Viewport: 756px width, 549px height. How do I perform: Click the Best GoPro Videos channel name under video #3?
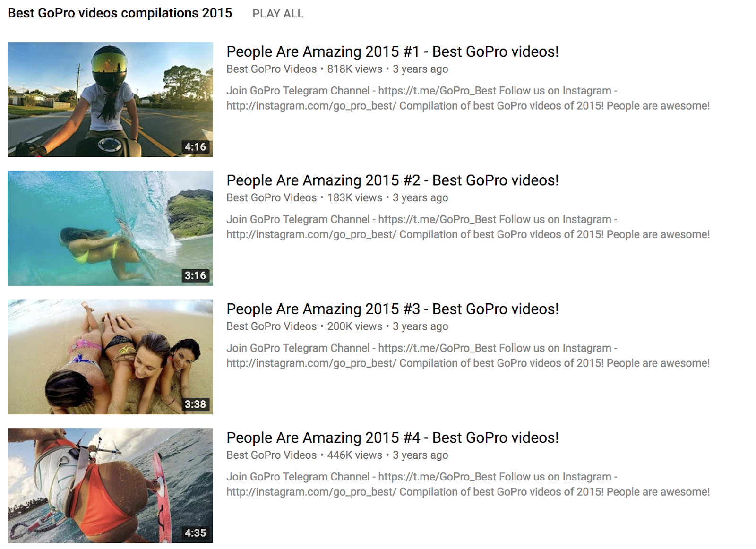271,326
